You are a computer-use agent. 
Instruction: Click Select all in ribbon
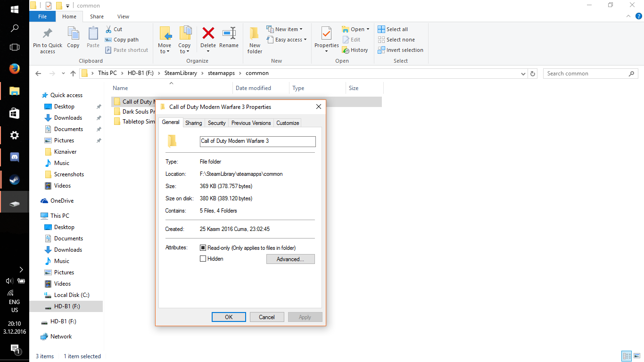[393, 29]
